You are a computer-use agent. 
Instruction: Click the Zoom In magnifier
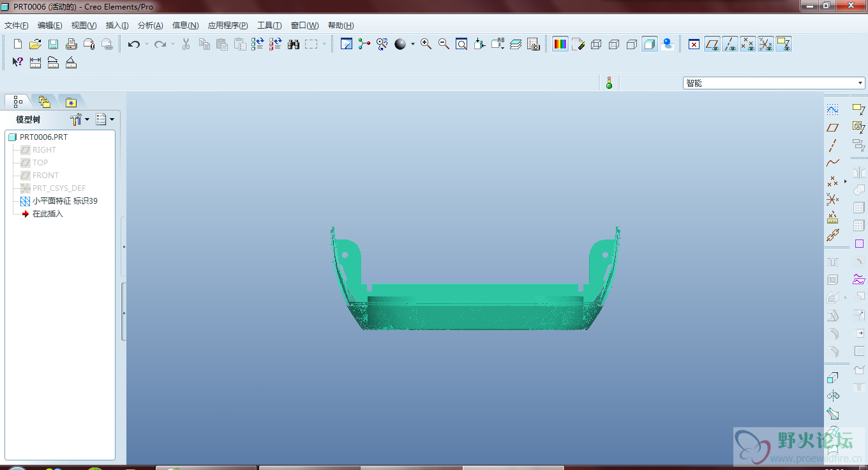point(426,44)
